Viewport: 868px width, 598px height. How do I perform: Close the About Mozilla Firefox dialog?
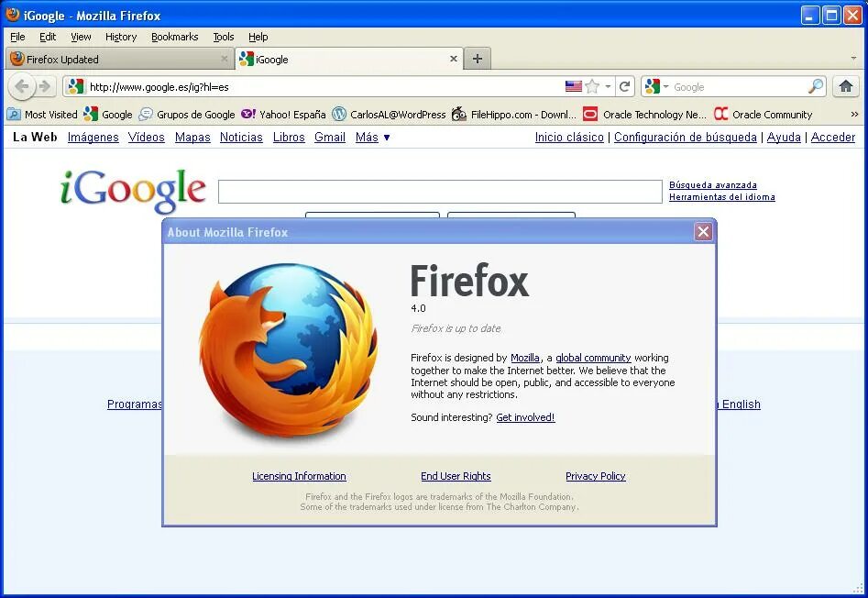pyautogui.click(x=703, y=231)
